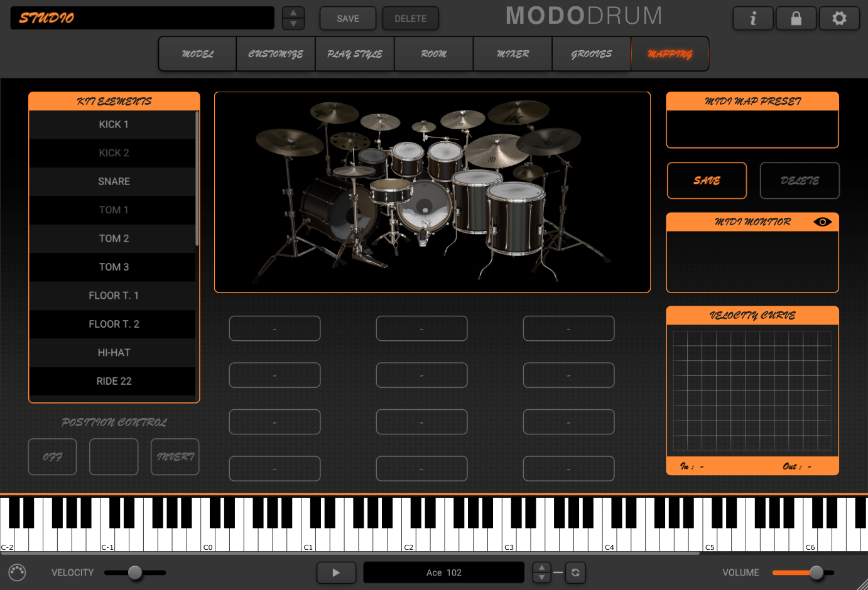The image size is (868, 590).
Task: Open settings with the gear icon
Action: (839, 18)
